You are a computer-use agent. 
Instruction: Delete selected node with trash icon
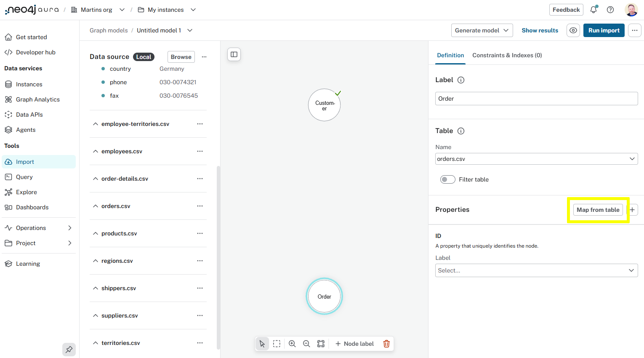pos(386,344)
